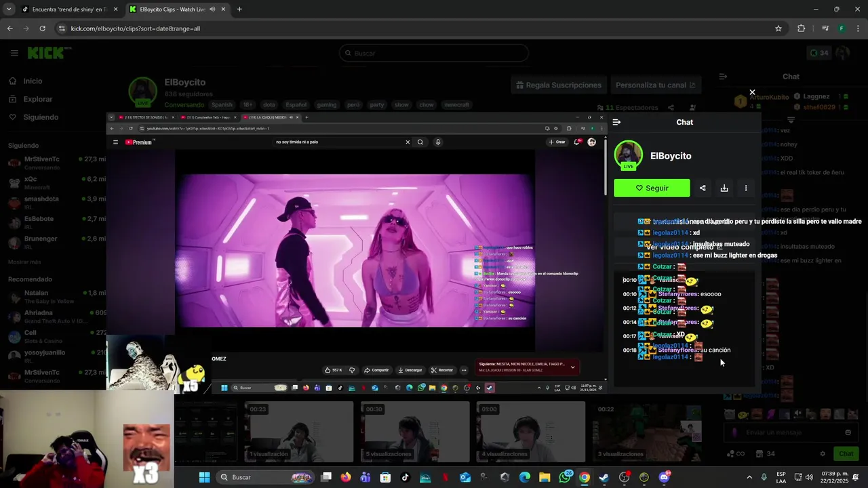Screen dimensions: 868x488
Task: Go back in browser history
Action: click(x=9, y=28)
